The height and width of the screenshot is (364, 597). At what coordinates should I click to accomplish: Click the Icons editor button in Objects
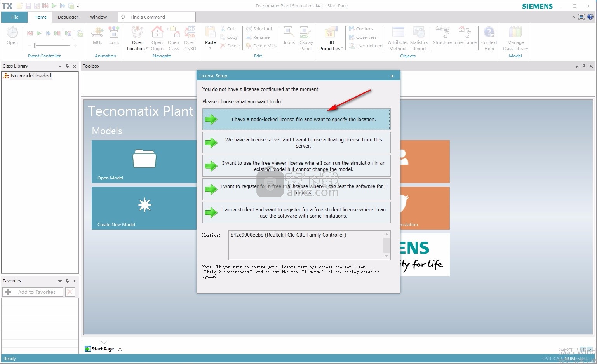pos(289,35)
